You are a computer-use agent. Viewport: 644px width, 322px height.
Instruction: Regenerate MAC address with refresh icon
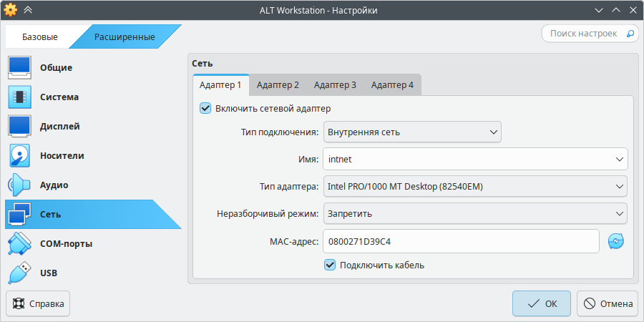coord(616,242)
